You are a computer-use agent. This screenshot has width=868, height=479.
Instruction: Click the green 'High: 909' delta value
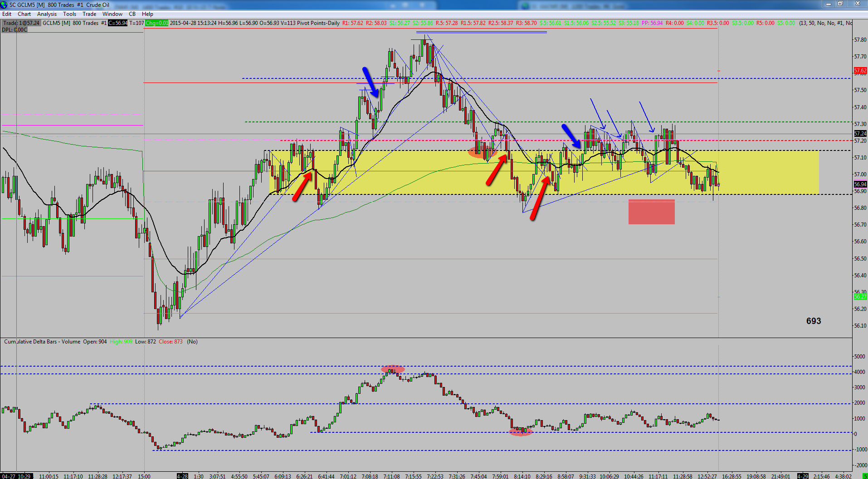(121, 342)
